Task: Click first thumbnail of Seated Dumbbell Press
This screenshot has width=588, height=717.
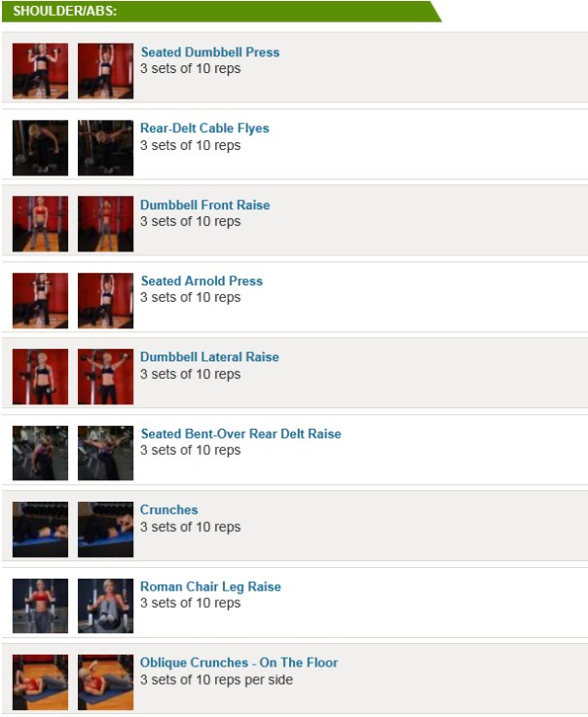Action: 40,70
